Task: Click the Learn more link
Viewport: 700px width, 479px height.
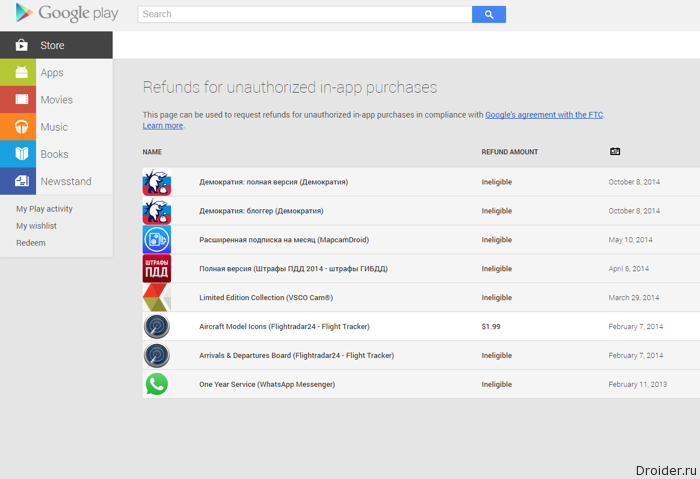Action: click(x=162, y=126)
